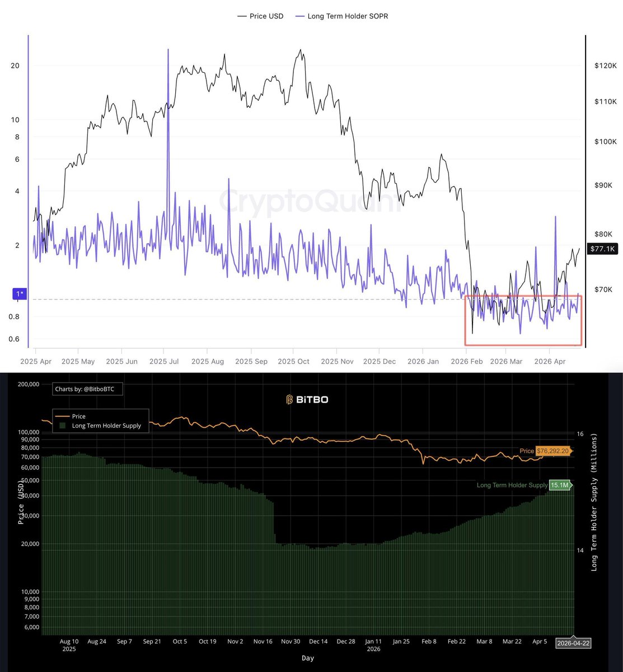The image size is (623, 672).
Task: Click the Oct 5 label in Bitbo chart
Action: point(180,642)
